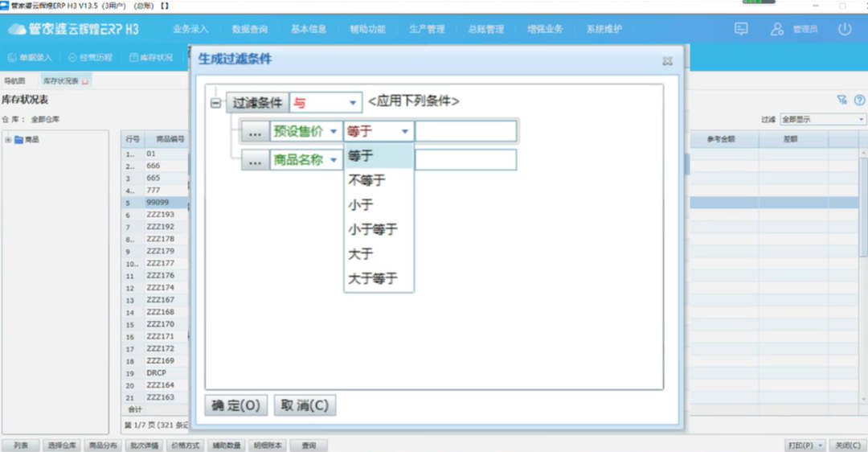Open the 商品名称 field dropdown
Image resolution: width=868 pixels, height=452 pixels.
coord(334,161)
